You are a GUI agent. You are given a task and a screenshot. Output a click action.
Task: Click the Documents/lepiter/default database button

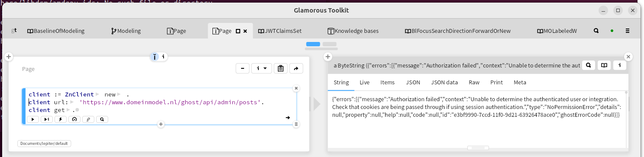[44, 144]
